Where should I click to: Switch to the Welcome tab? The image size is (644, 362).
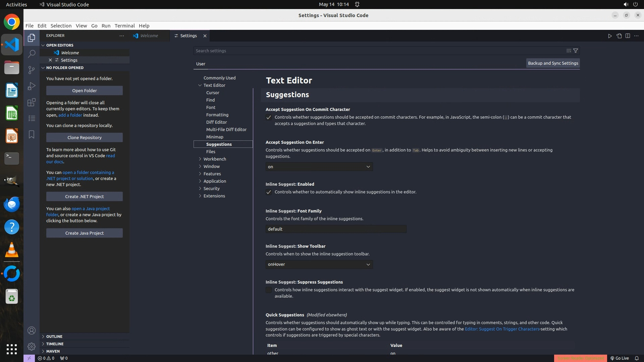click(149, 36)
